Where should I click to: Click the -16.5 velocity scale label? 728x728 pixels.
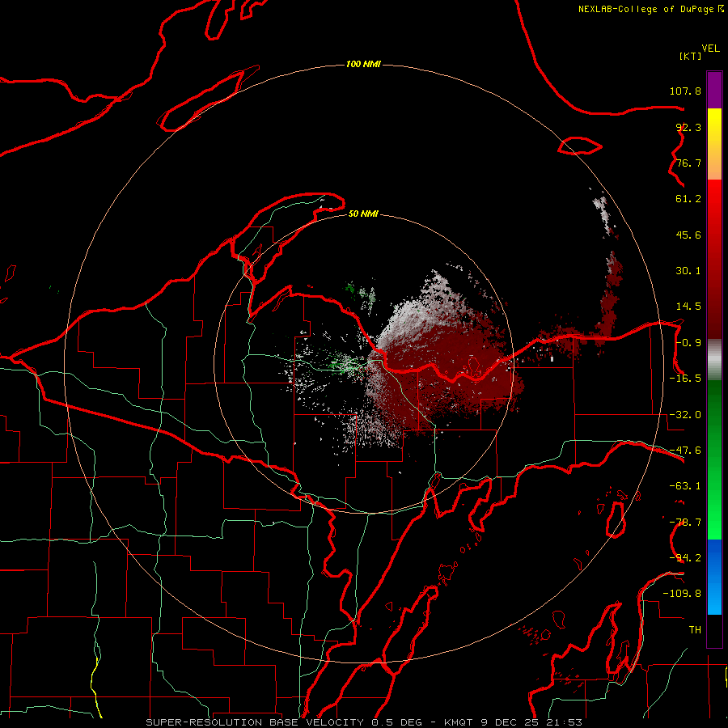[685, 379]
